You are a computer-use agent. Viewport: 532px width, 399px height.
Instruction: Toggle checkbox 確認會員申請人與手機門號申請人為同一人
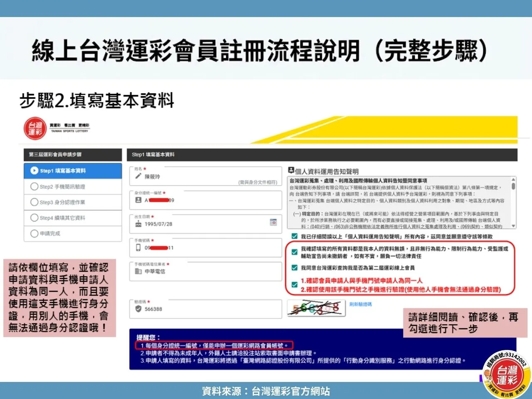click(294, 285)
